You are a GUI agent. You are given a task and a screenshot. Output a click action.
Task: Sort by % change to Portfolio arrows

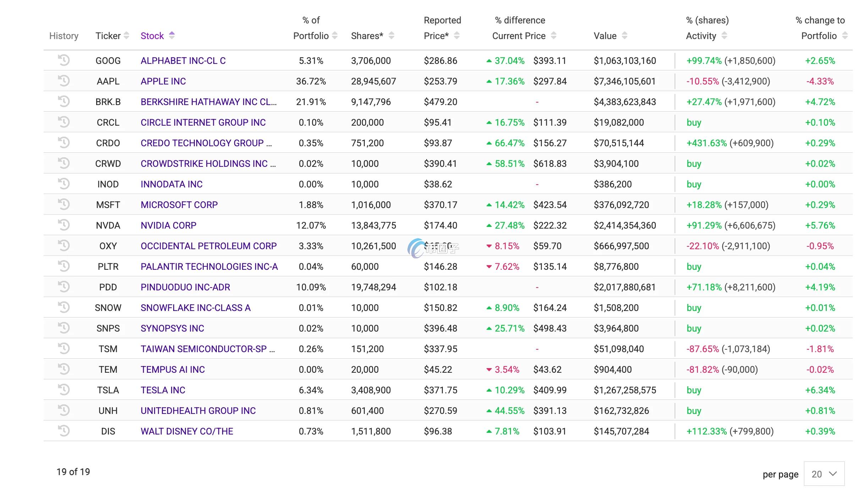(845, 35)
